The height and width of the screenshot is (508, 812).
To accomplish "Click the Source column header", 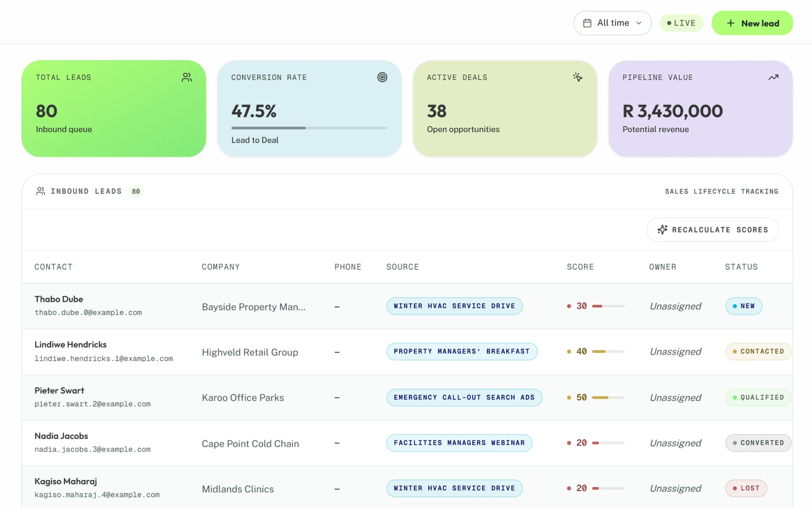I will (x=402, y=267).
